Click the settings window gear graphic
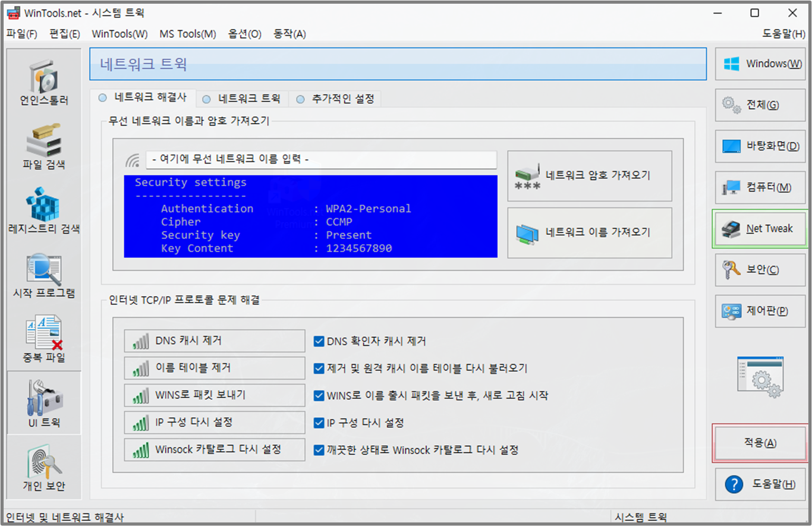This screenshot has width=812, height=526. pos(760,377)
